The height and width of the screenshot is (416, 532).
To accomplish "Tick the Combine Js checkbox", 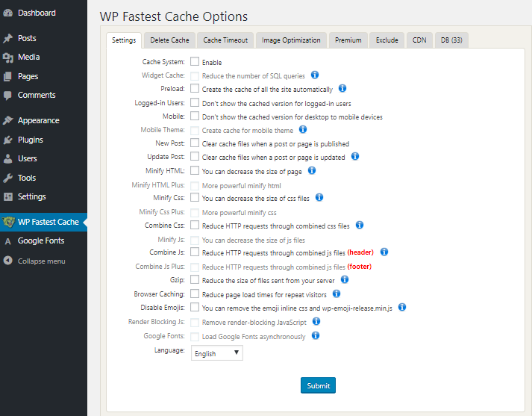I will point(195,252).
